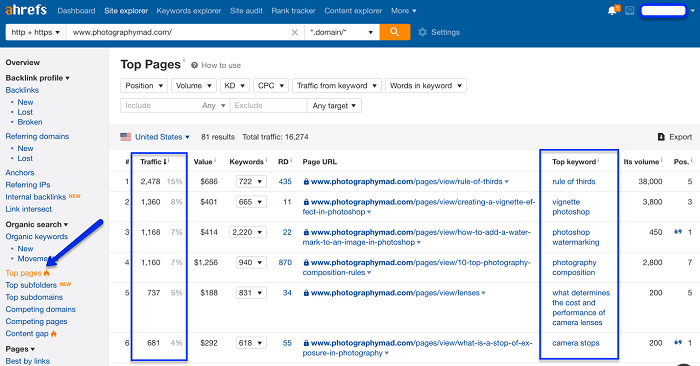The image size is (700, 366).
Task: Open Keywords explorer in top navigation
Action: pos(188,11)
